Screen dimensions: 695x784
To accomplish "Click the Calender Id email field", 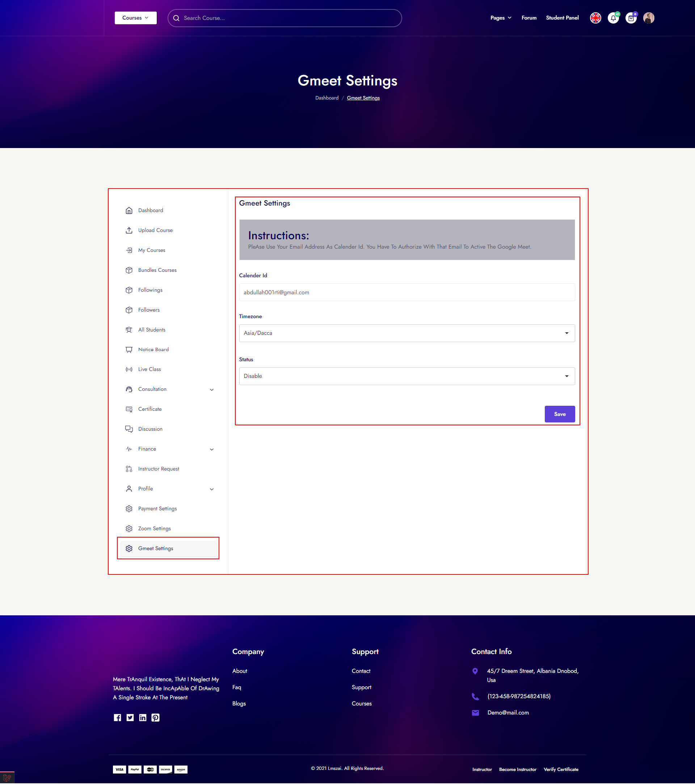I will tap(407, 292).
